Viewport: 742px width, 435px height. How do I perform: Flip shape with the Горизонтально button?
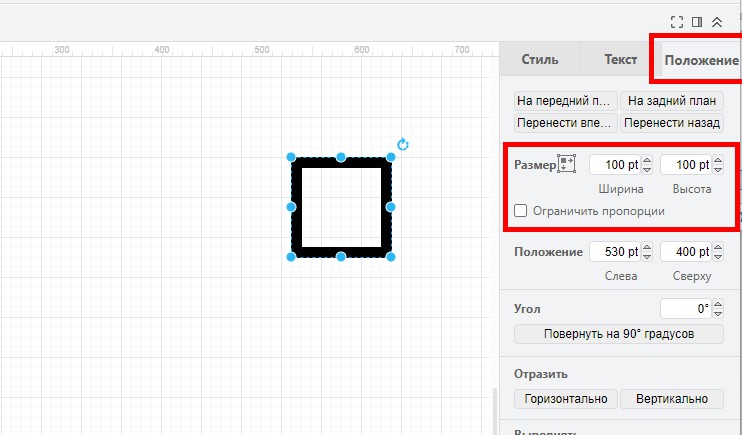click(565, 399)
